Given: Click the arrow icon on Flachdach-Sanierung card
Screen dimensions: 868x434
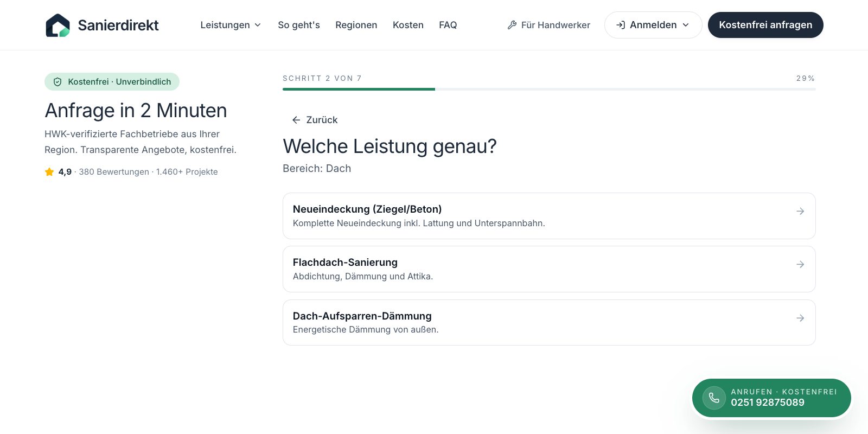Looking at the screenshot, I should pos(800,264).
